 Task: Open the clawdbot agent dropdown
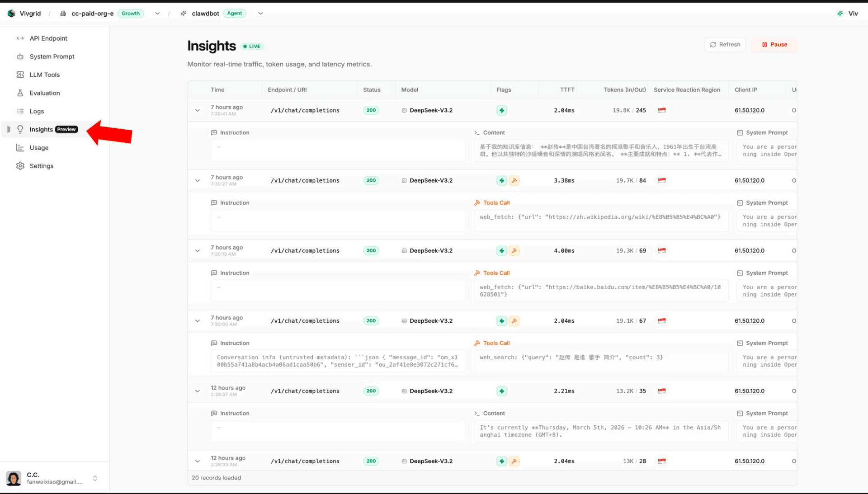click(x=260, y=14)
